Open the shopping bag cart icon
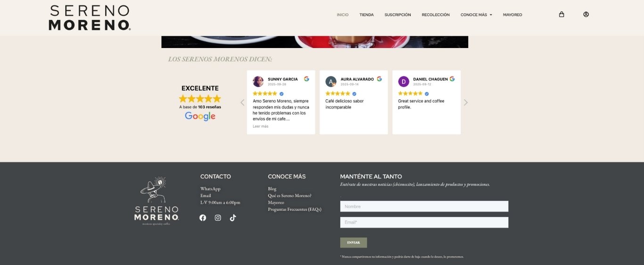The image size is (644, 265). point(561,15)
